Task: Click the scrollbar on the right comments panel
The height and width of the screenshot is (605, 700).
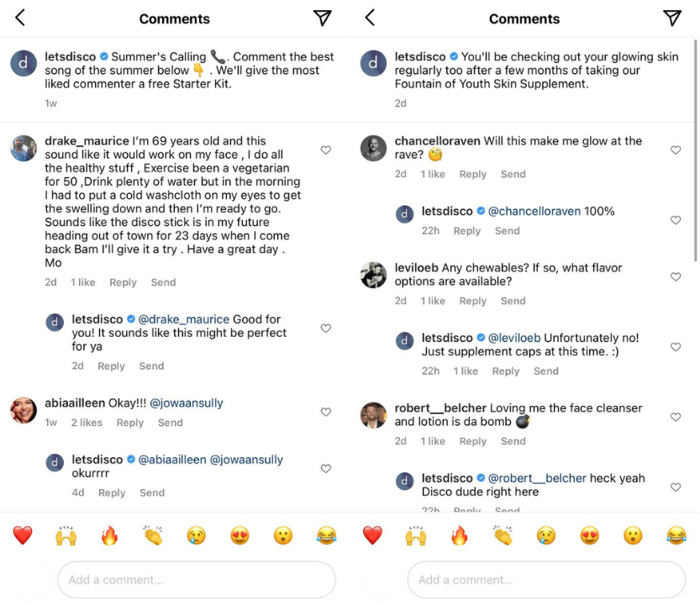Action: pos(695,150)
